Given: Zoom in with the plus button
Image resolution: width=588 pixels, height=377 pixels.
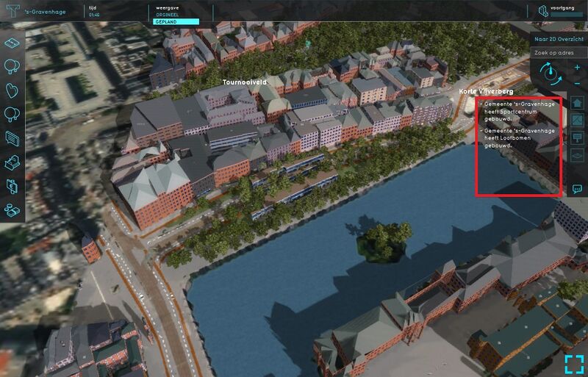Looking at the screenshot, I should 577,67.
